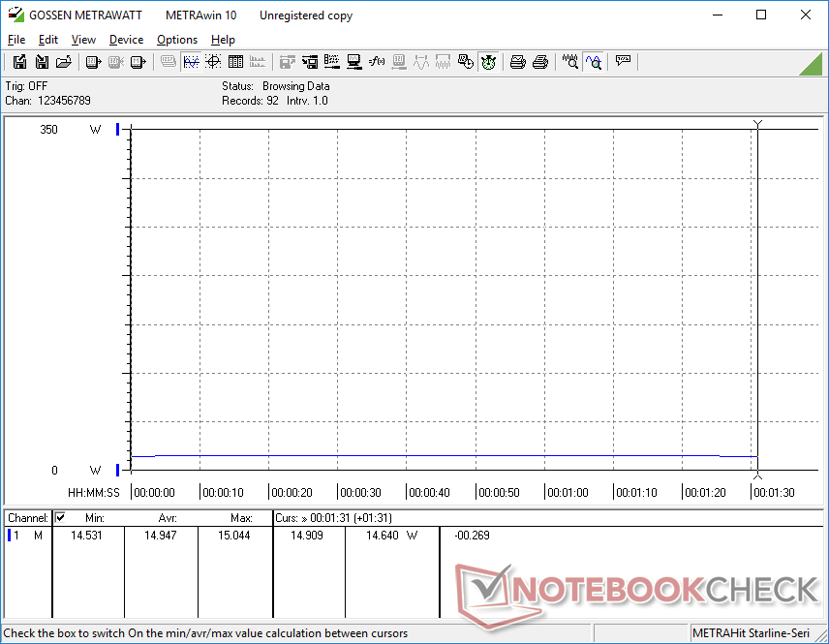The height and width of the screenshot is (644, 829).
Task: Click the cursor value 14.640 W
Action: 392,536
